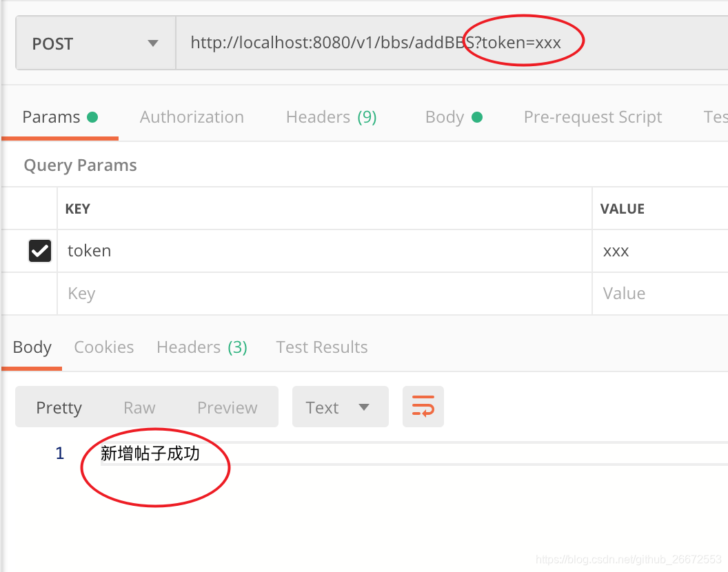The height and width of the screenshot is (572, 728).
Task: Select the Pretty view button
Action: (59, 407)
